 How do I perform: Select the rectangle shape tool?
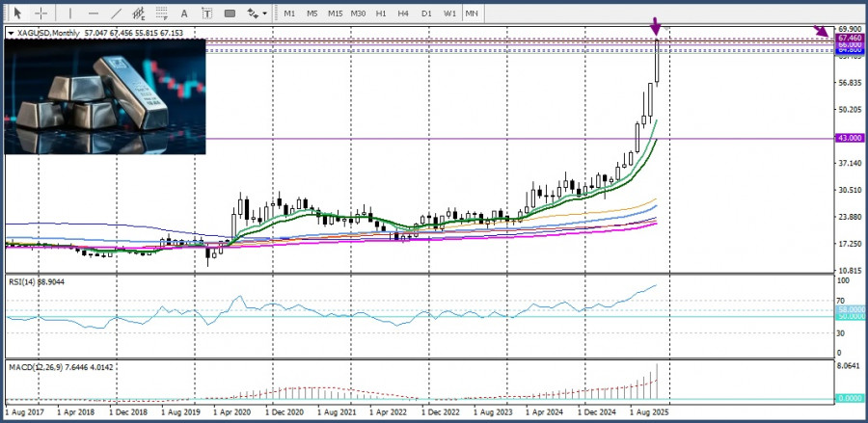[x=230, y=13]
